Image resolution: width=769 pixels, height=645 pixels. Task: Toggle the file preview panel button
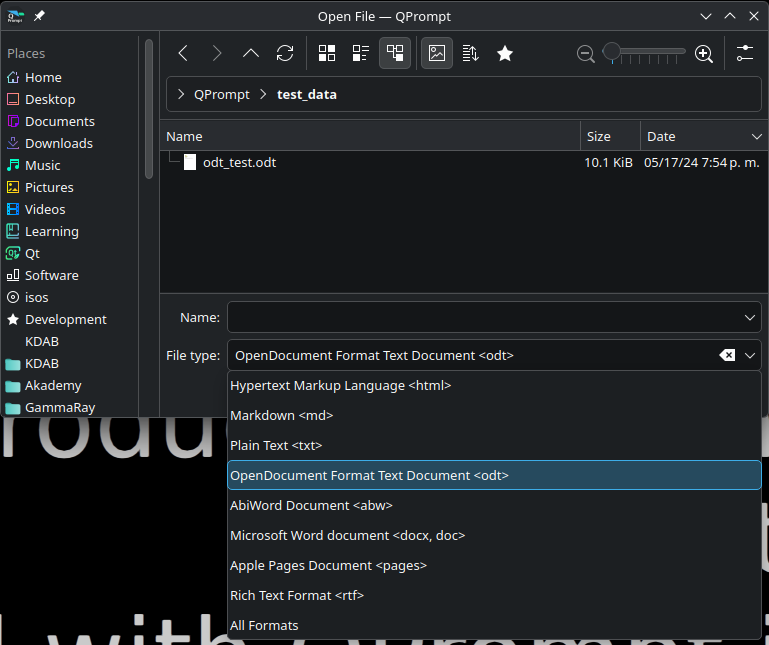click(437, 54)
